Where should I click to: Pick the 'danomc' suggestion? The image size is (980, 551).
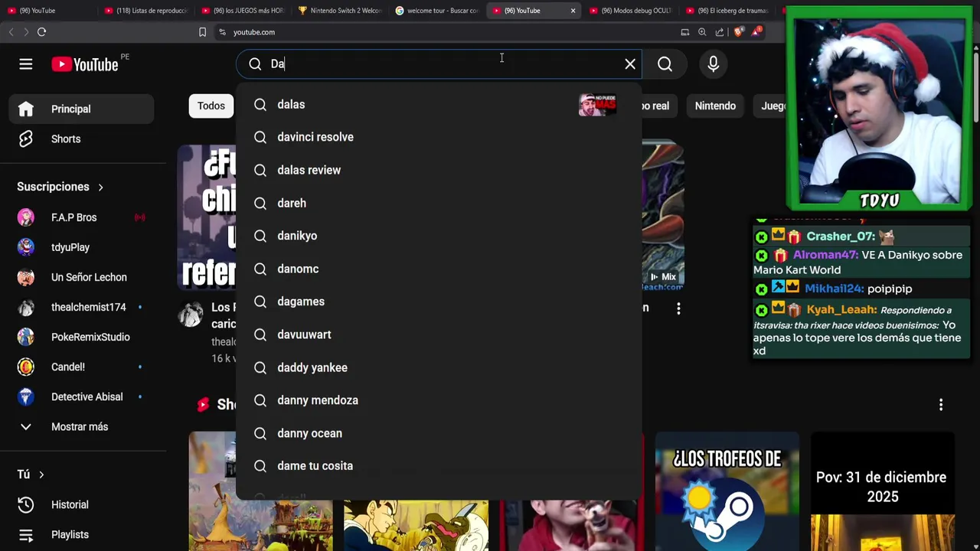(439, 269)
